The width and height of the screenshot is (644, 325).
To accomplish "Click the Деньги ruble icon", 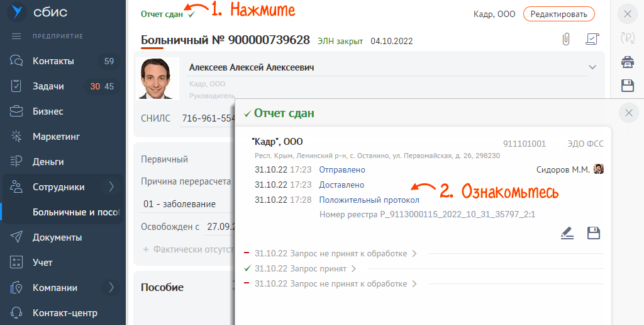I will tap(16, 162).
